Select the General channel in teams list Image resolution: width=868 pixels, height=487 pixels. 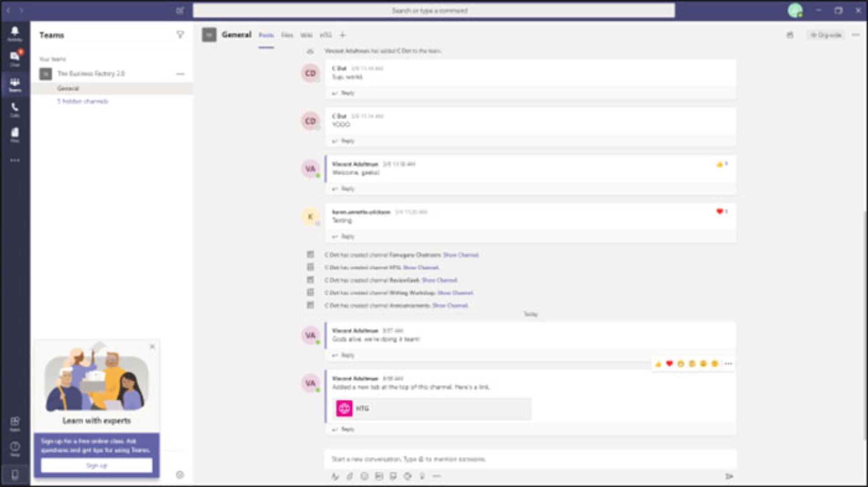pyautogui.click(x=112, y=88)
